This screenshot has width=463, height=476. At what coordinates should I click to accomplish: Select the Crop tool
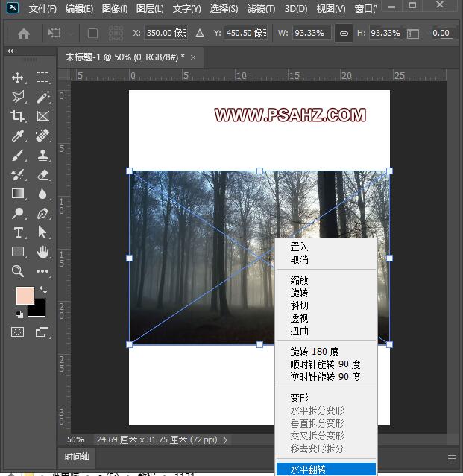point(18,116)
